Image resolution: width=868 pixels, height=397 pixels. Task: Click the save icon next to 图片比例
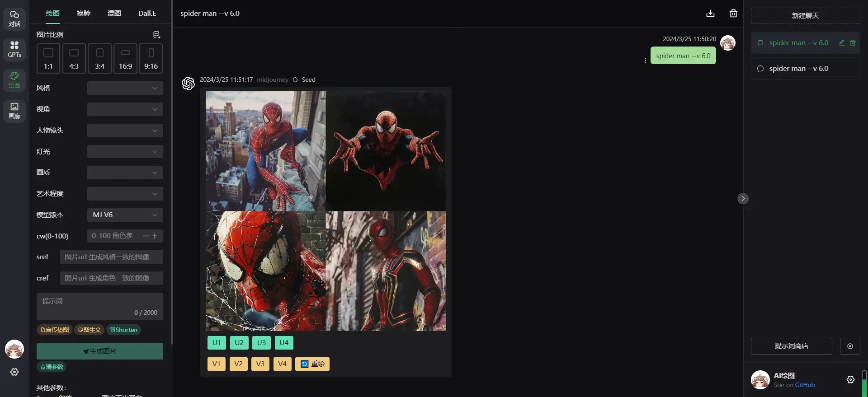click(x=157, y=35)
